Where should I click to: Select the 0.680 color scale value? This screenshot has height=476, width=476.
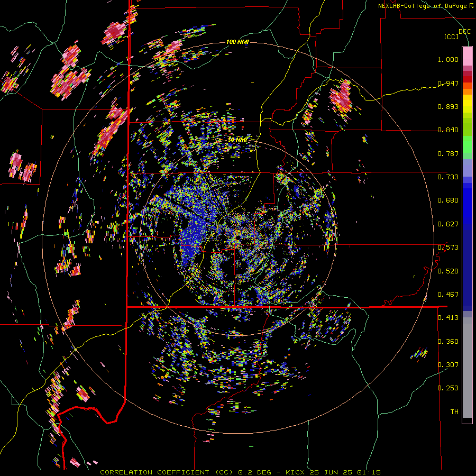click(448, 200)
